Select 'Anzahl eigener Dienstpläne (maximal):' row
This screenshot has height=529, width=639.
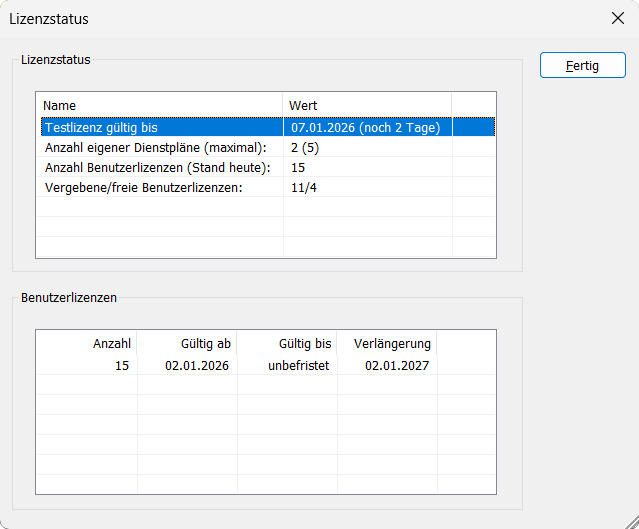[268, 148]
